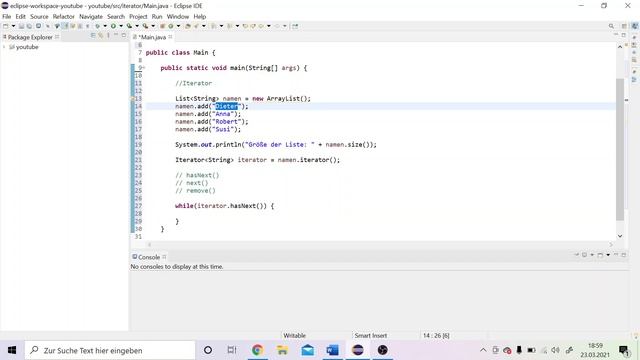Open File Explorer from the taskbar
Image resolution: width=640 pixels, height=360 pixels.
[282, 350]
